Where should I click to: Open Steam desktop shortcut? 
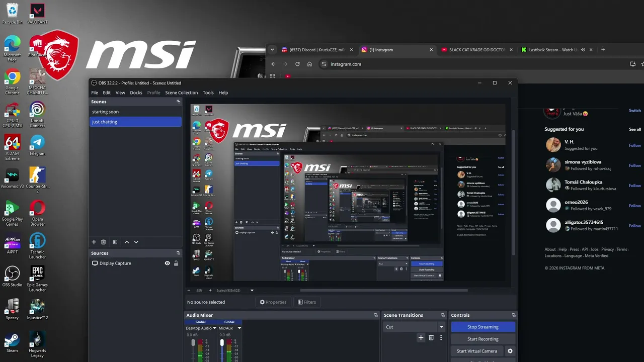click(12, 342)
